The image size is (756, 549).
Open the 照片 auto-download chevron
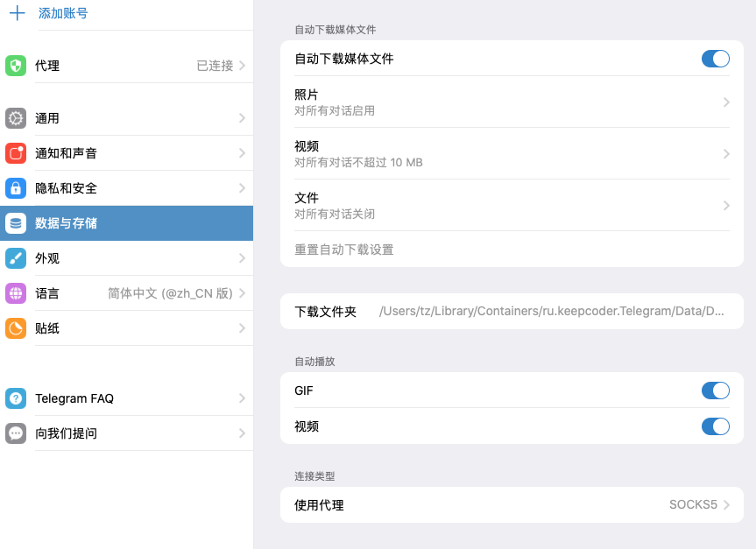point(726,102)
